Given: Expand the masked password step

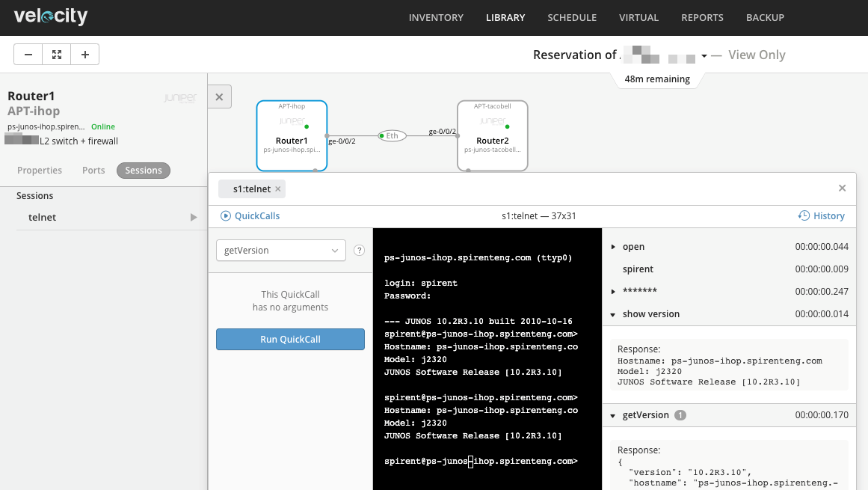Looking at the screenshot, I should pos(613,291).
